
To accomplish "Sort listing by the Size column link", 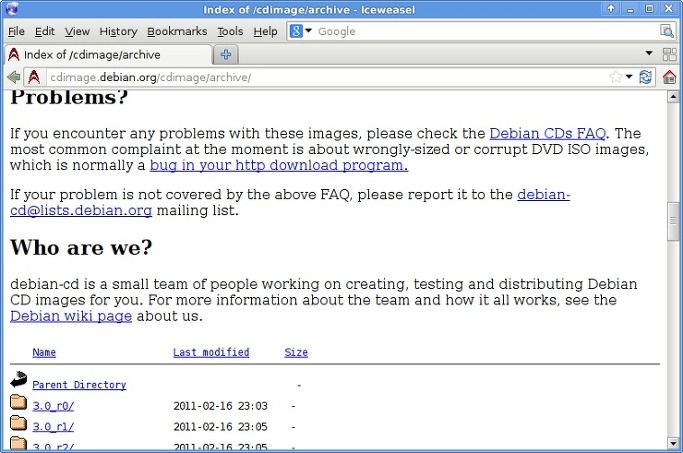I will pos(296,352).
